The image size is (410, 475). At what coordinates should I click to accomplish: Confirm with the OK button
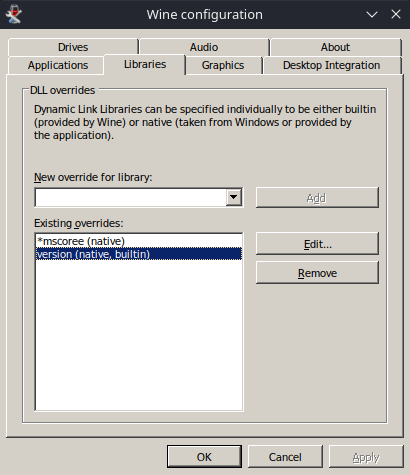point(204,457)
